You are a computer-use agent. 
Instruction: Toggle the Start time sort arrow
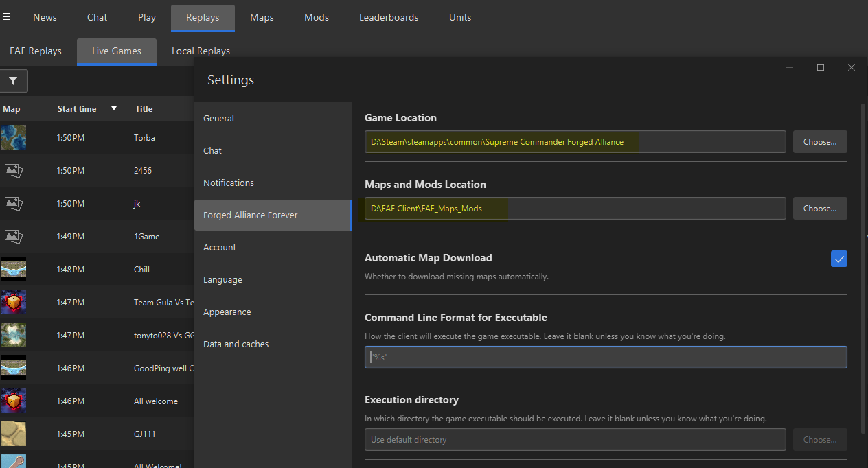[114, 108]
